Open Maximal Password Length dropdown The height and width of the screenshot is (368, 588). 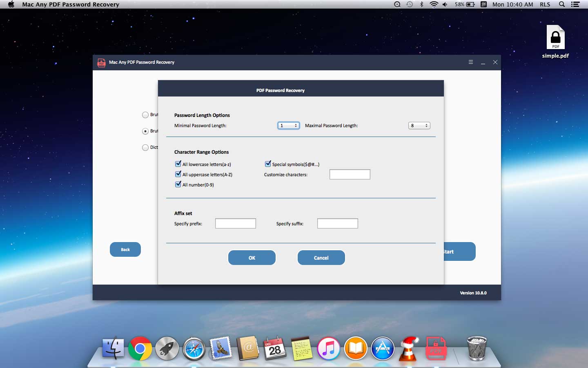pyautogui.click(x=419, y=126)
